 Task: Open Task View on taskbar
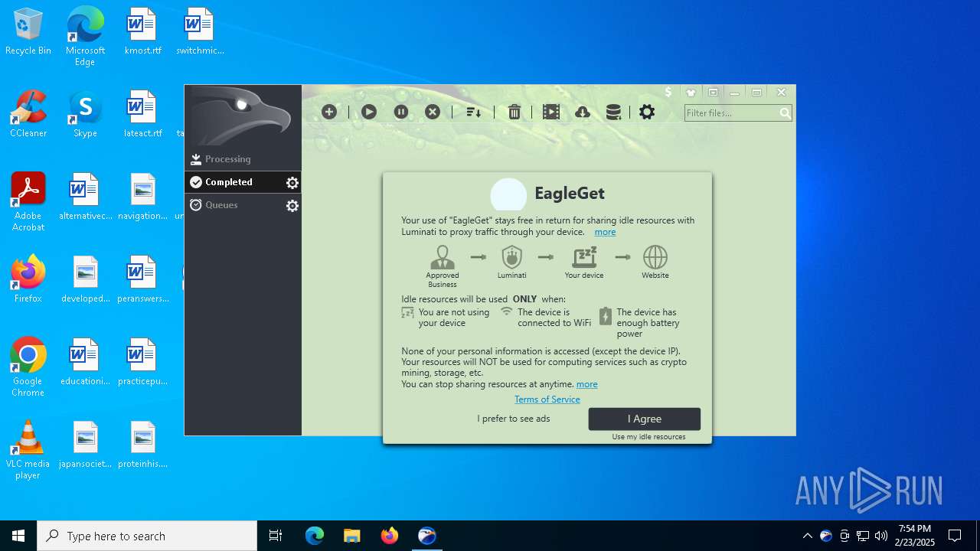(x=276, y=536)
